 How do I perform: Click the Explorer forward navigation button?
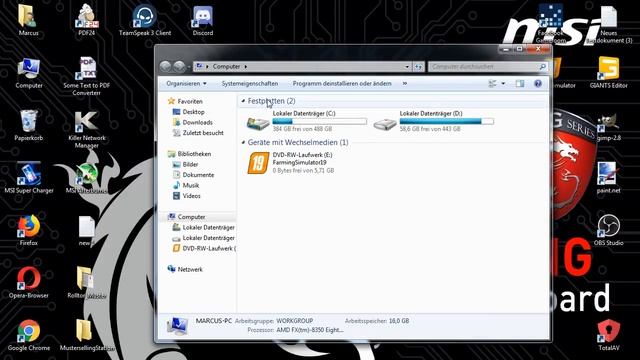click(x=179, y=66)
